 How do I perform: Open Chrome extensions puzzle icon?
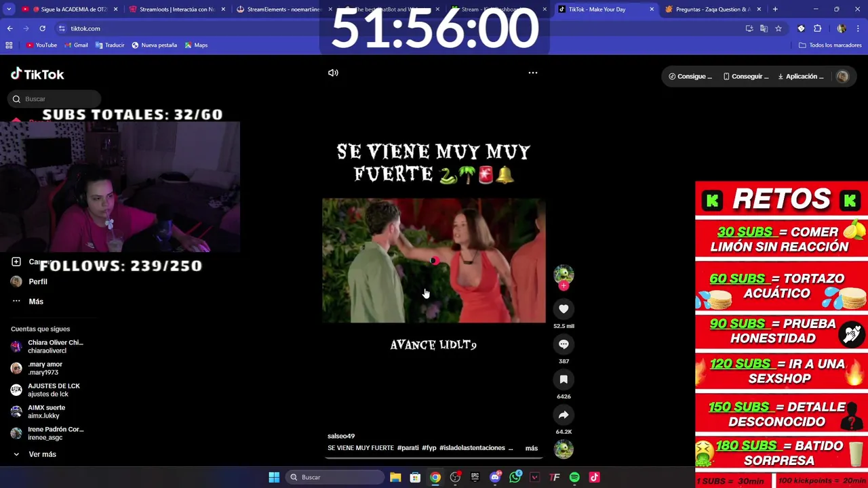(817, 28)
